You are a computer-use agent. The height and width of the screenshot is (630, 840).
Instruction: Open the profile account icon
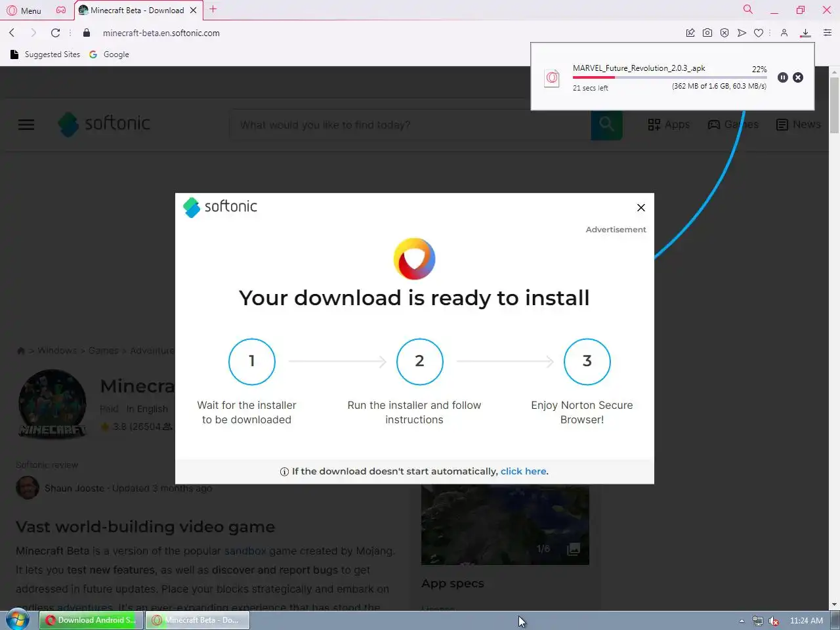click(x=784, y=33)
